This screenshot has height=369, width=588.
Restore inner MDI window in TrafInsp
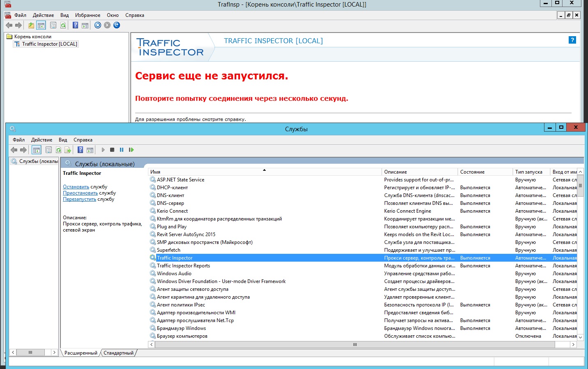tap(569, 15)
